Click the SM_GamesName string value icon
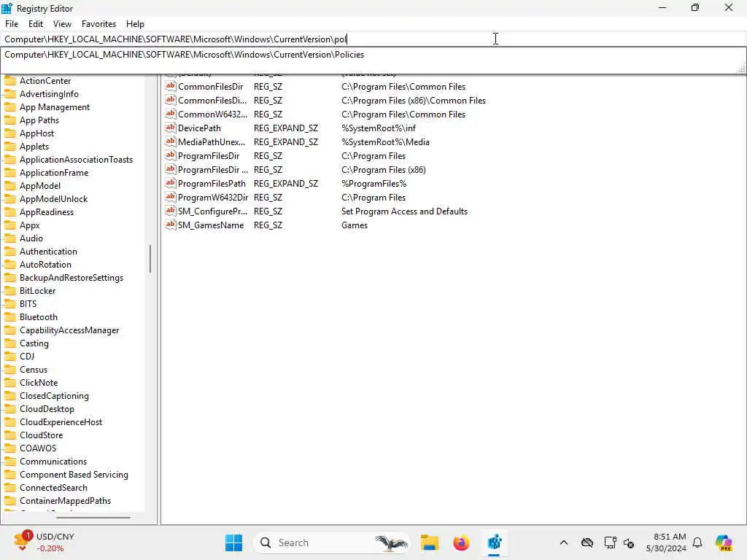 [171, 225]
